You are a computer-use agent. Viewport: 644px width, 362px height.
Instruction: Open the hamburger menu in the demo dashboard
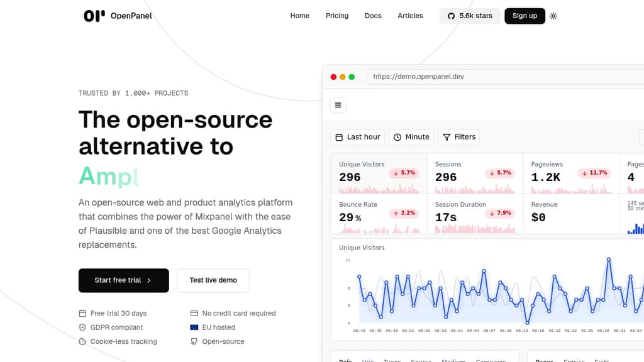[x=338, y=105]
